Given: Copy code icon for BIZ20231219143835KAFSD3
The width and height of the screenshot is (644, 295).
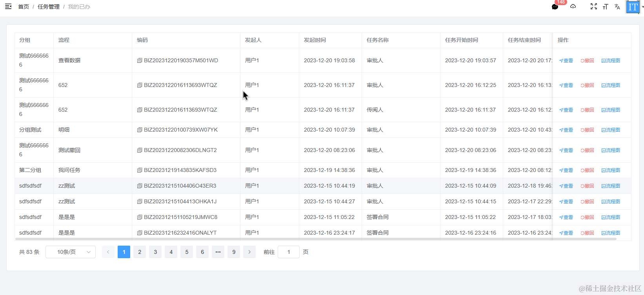Looking at the screenshot, I should (140, 170).
